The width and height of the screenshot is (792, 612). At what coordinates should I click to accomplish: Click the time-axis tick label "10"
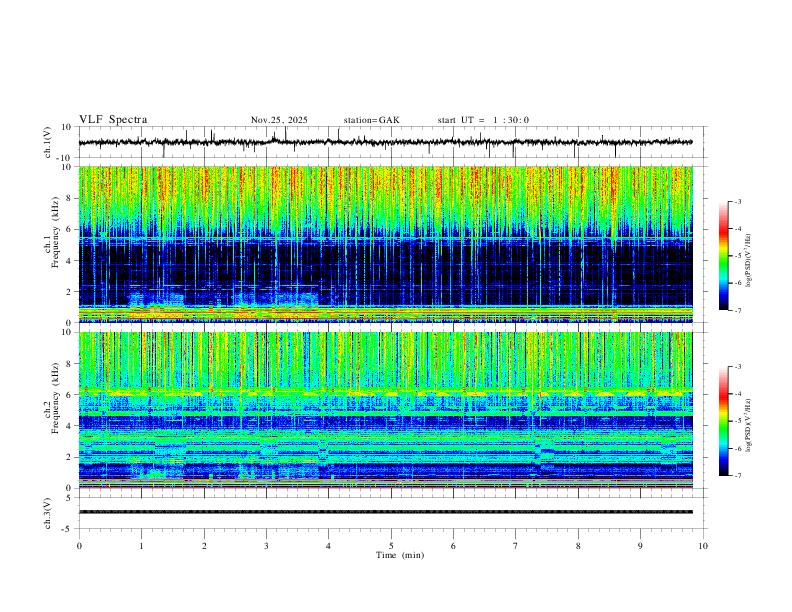coord(703,546)
